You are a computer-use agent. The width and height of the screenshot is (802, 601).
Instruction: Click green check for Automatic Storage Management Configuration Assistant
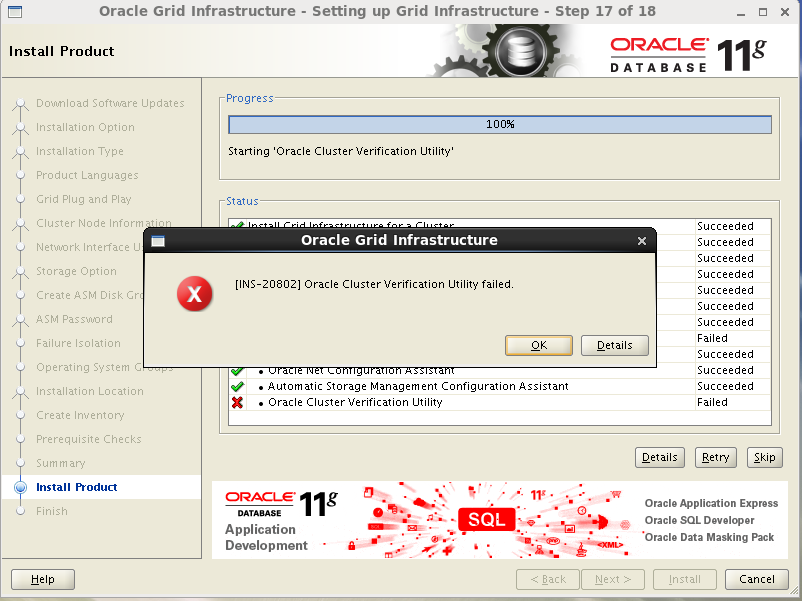pos(237,386)
